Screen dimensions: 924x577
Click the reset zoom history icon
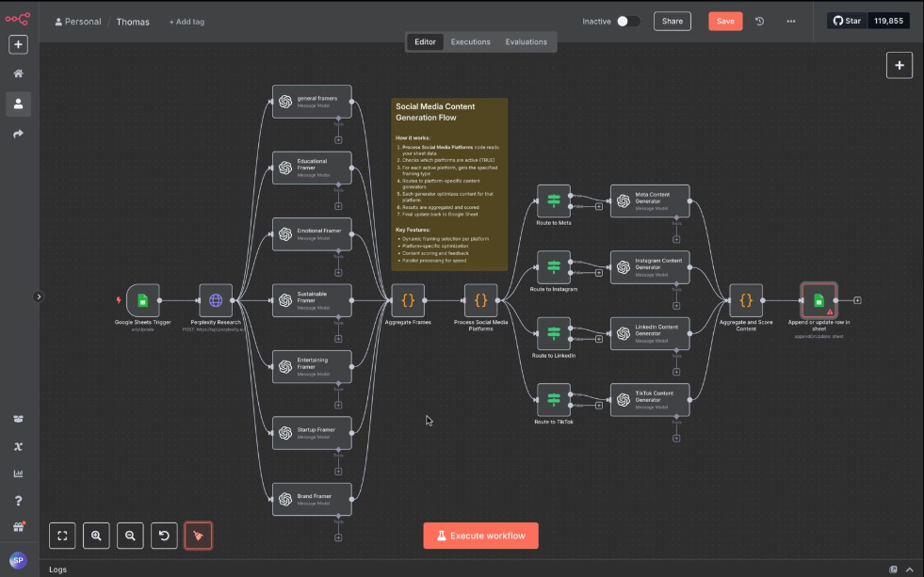pyautogui.click(x=164, y=535)
